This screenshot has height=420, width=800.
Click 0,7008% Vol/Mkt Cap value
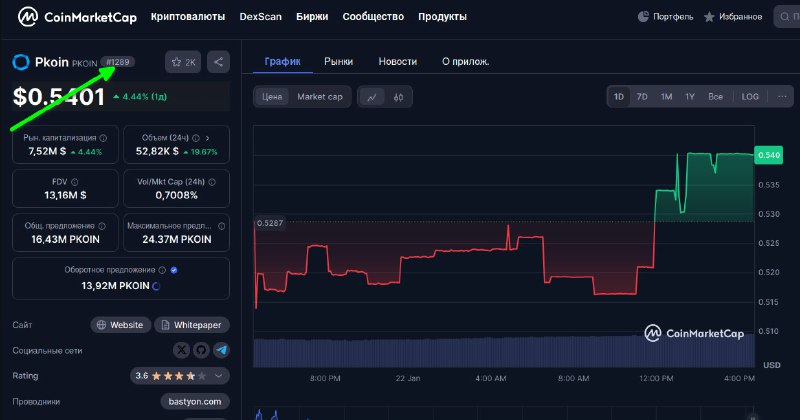click(x=177, y=195)
